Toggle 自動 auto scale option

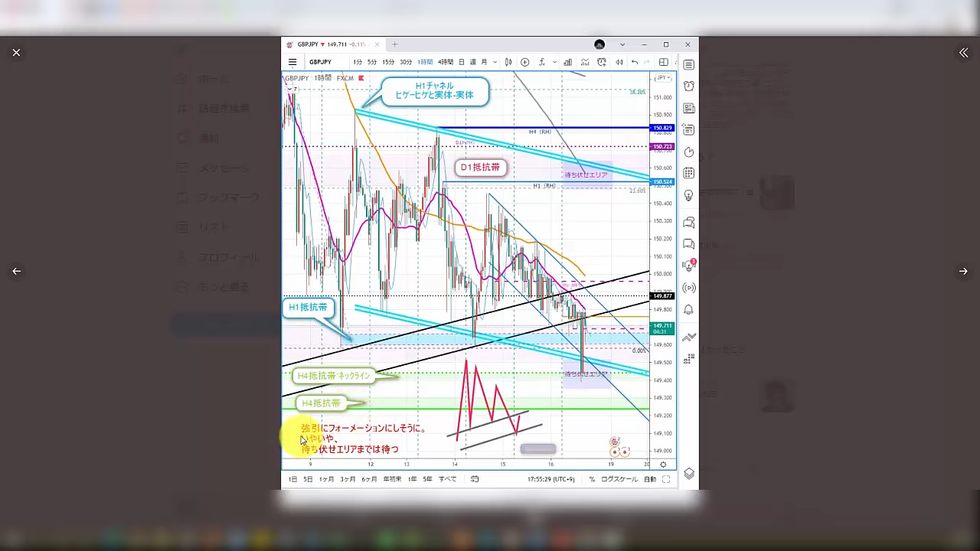[649, 479]
